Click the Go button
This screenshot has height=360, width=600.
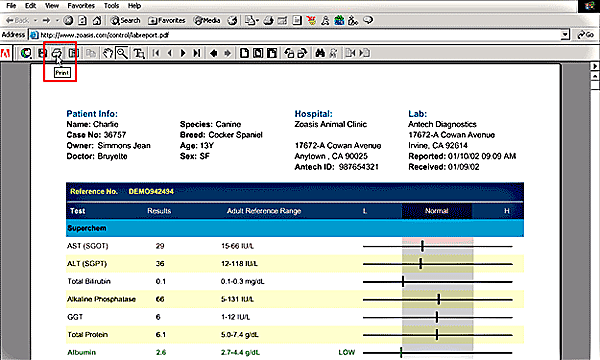pos(585,35)
